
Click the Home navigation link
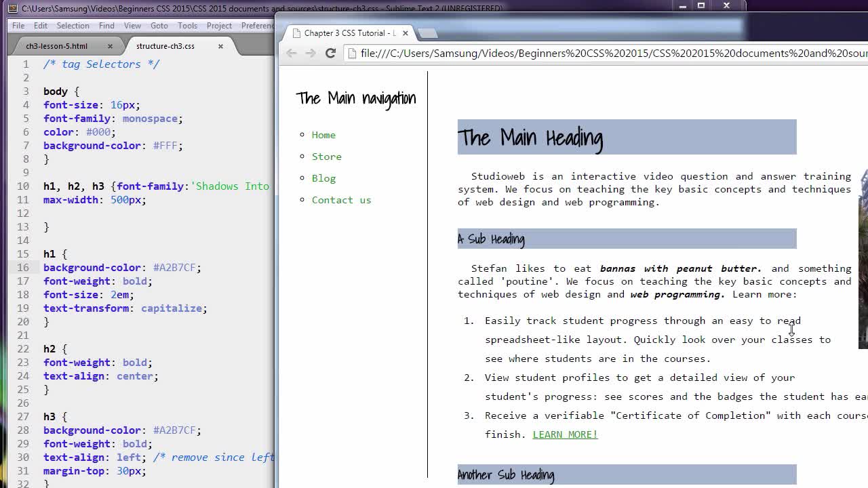pos(323,135)
